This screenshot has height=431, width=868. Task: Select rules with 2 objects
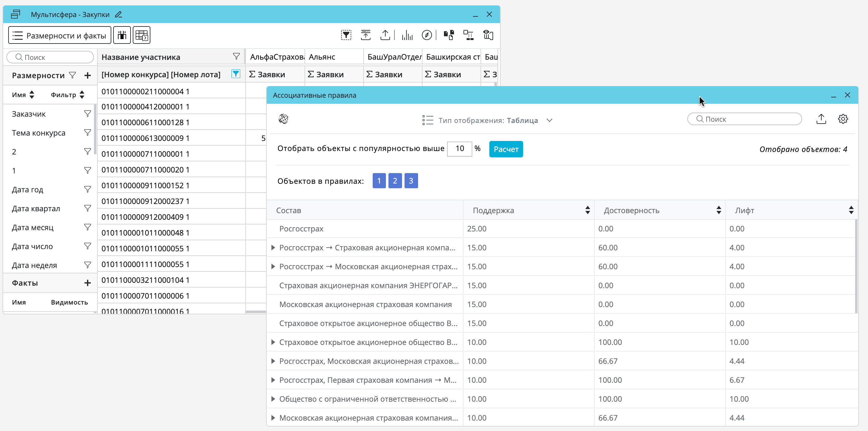tap(395, 181)
